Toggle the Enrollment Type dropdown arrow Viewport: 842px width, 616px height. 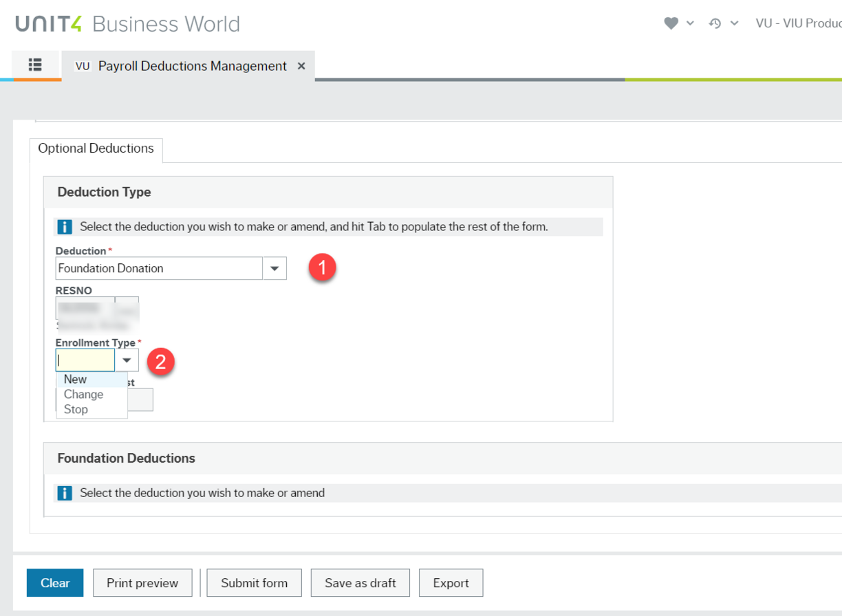coord(127,360)
